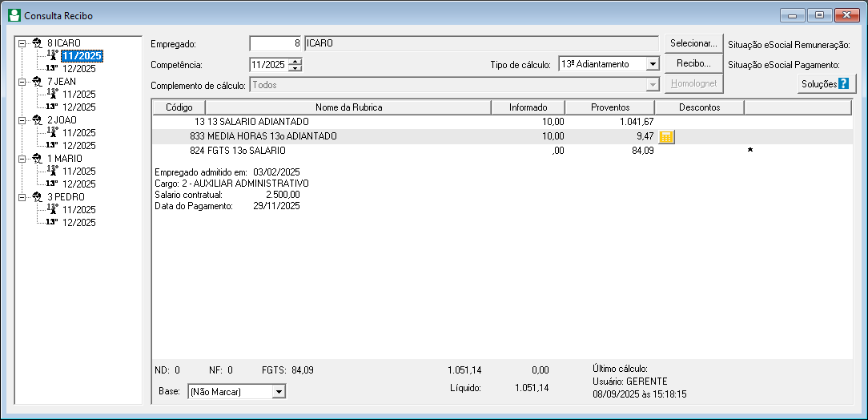The image size is (868, 420).
Task: Open the calculator icon on MEDIA HORAS row
Action: point(666,137)
